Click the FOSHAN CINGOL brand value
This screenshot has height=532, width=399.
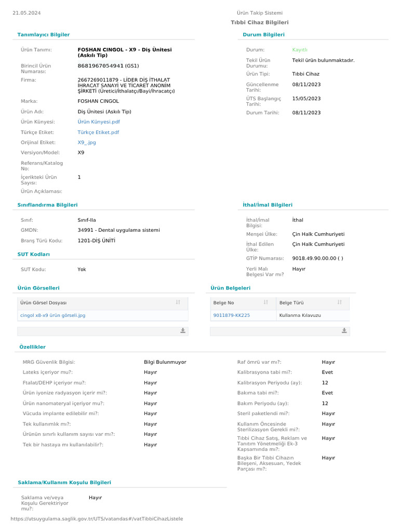pos(98,101)
